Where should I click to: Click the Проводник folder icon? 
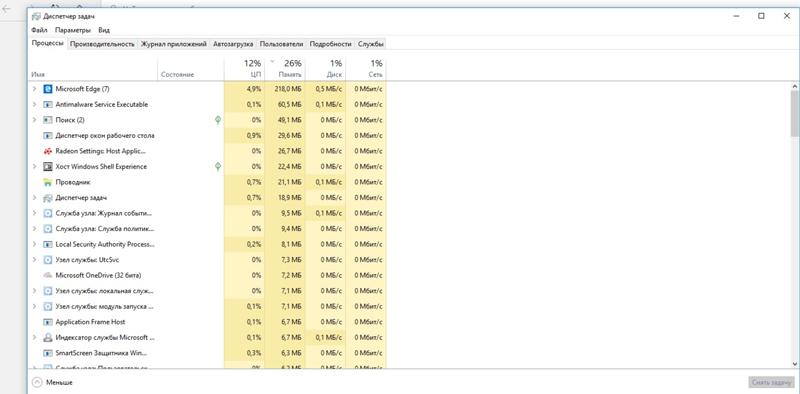coord(47,182)
